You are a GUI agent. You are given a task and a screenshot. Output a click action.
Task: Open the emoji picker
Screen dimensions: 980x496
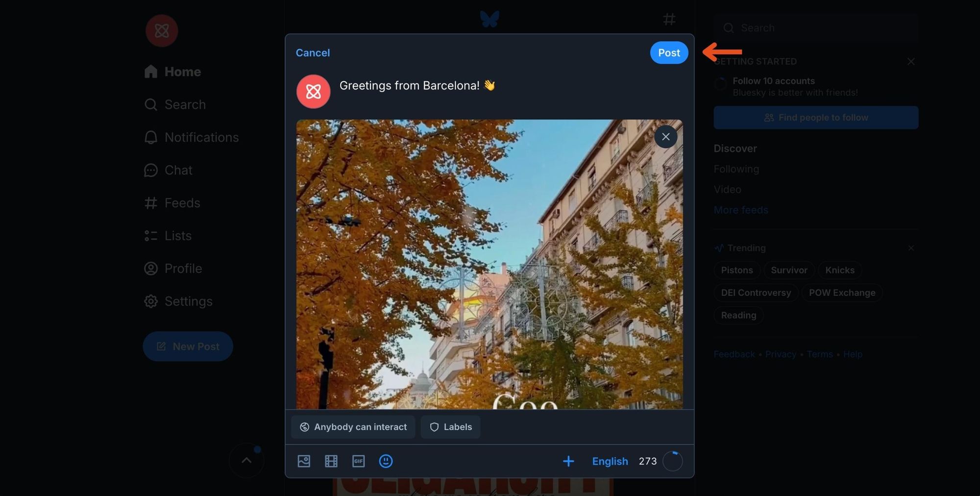click(386, 461)
